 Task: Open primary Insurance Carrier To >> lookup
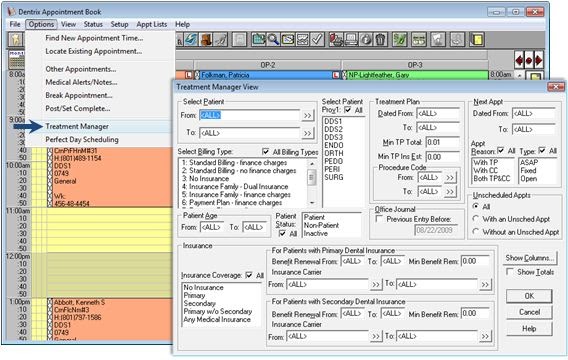485,285
